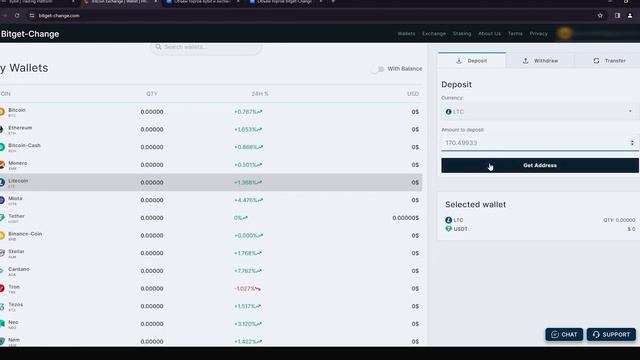Switch to the Deposit tab

(471, 61)
